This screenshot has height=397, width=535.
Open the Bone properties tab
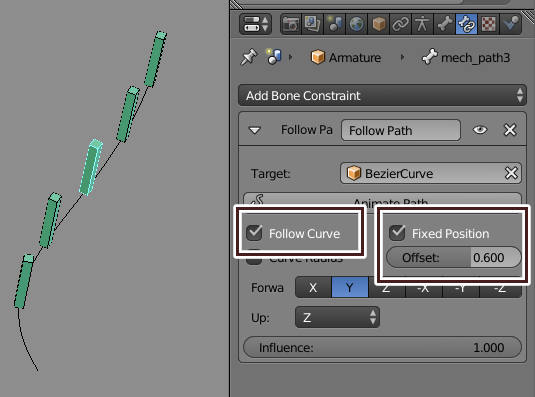pos(444,24)
